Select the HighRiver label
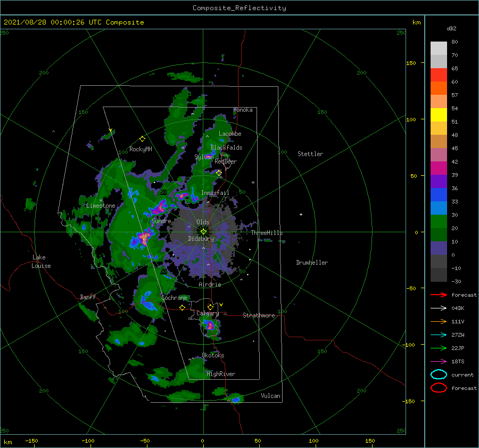The width and height of the screenshot is (479, 448). (221, 374)
